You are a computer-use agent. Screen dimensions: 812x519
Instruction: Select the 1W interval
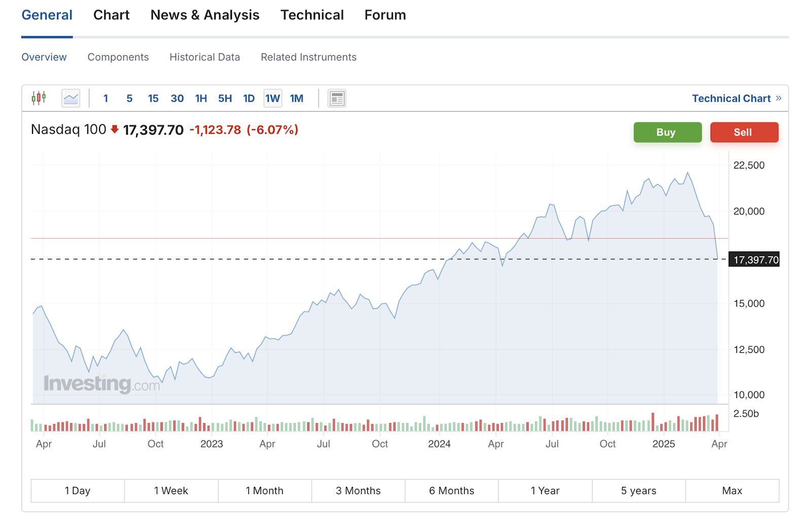point(273,99)
